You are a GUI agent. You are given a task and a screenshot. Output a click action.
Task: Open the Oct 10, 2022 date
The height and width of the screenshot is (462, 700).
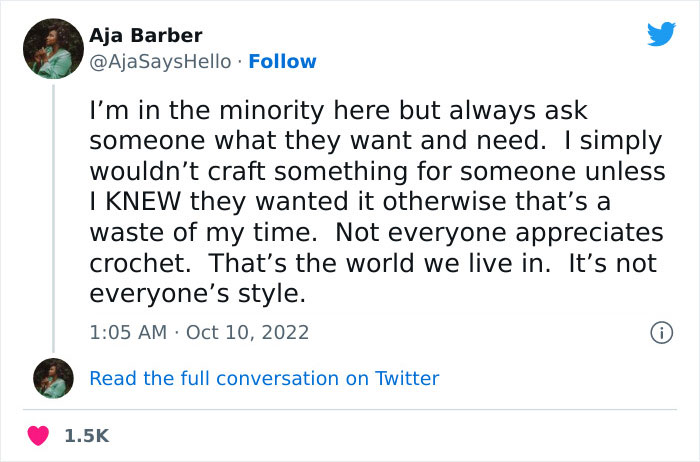tap(247, 332)
